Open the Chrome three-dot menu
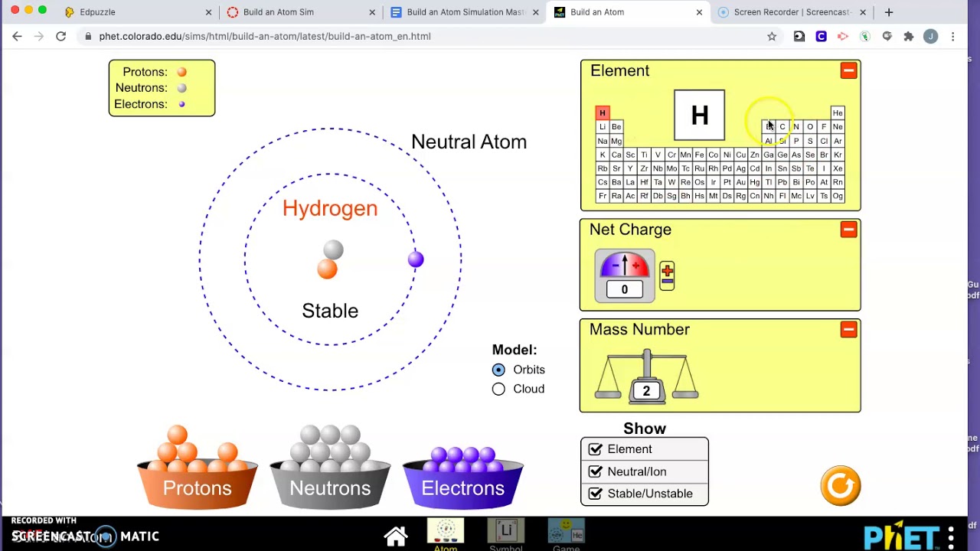The width and height of the screenshot is (980, 551). pyautogui.click(x=952, y=36)
